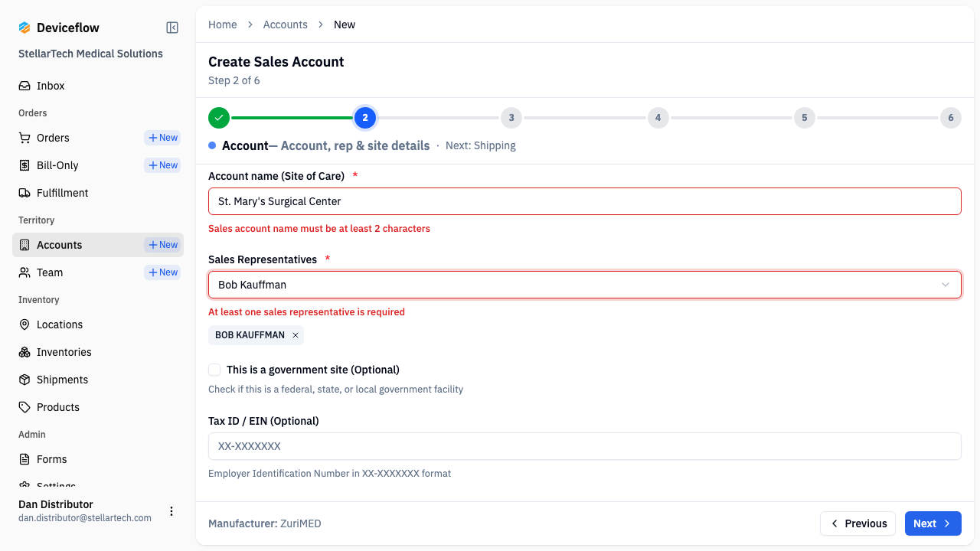Click the Inventories boxes icon
This screenshot has height=551, width=980.
[x=24, y=352]
